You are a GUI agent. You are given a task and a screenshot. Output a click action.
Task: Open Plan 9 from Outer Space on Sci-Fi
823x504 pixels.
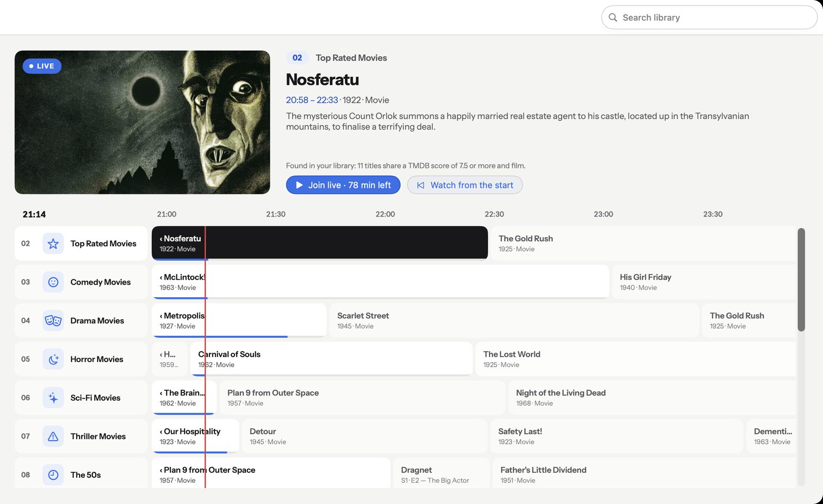pyautogui.click(x=362, y=398)
